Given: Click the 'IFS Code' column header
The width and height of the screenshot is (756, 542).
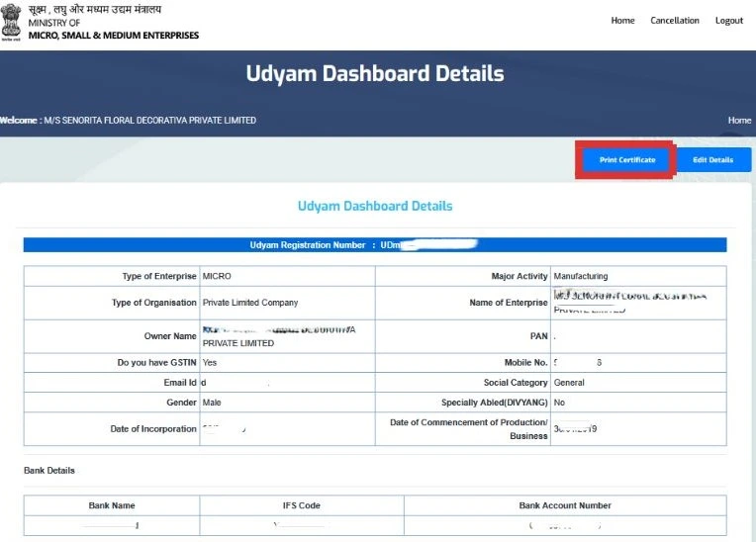Looking at the screenshot, I should [302, 505].
